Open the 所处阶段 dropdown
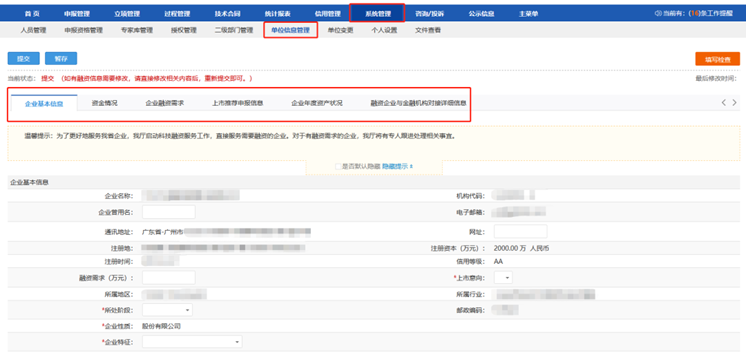This screenshot has width=746, height=364. coord(167,310)
